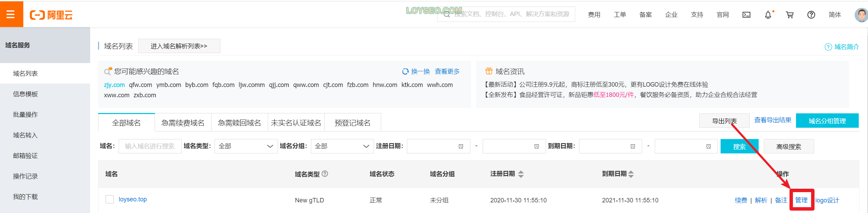This screenshot has width=868, height=213.
Task: Click the 换一换 refresh icon
Action: click(405, 71)
